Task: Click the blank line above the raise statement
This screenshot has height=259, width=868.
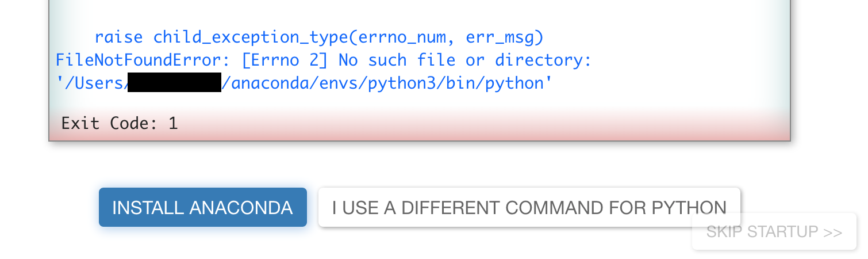Action: tap(402, 14)
